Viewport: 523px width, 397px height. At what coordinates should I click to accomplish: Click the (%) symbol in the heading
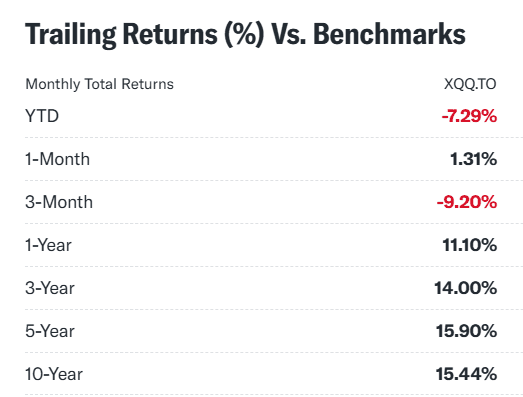[244, 34]
